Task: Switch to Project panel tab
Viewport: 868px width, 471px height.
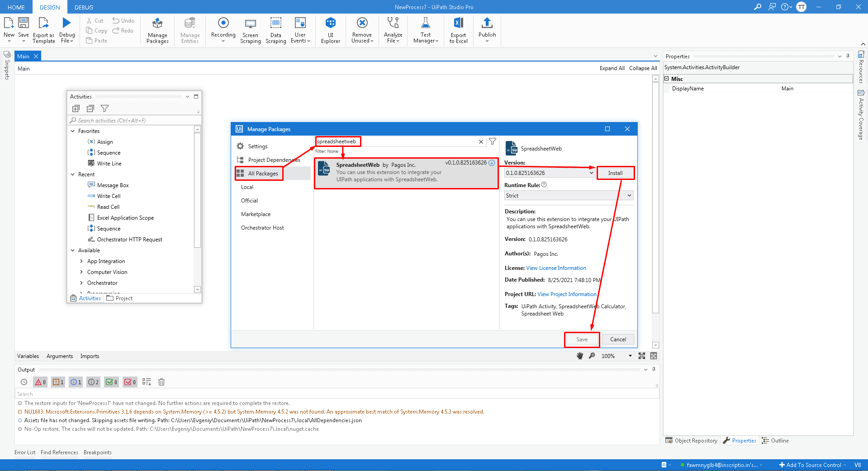Action: (119, 298)
